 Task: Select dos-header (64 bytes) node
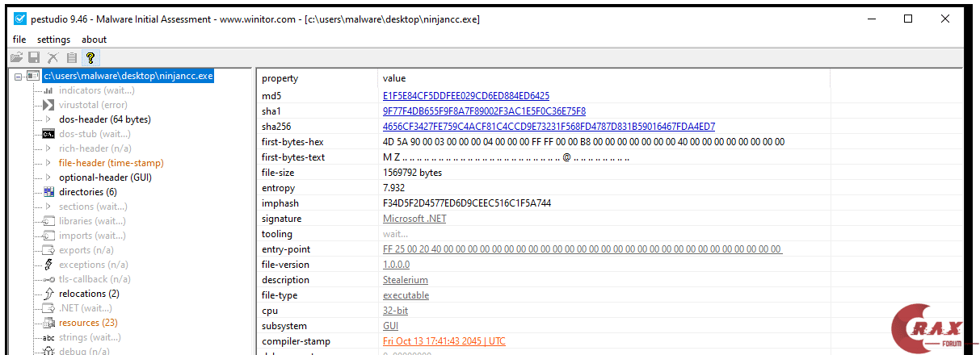click(x=105, y=119)
